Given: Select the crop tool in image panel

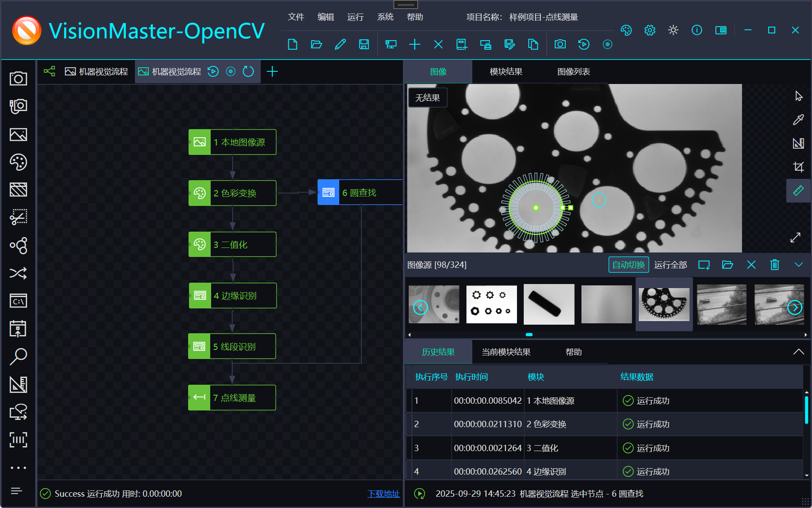Looking at the screenshot, I should (x=798, y=167).
